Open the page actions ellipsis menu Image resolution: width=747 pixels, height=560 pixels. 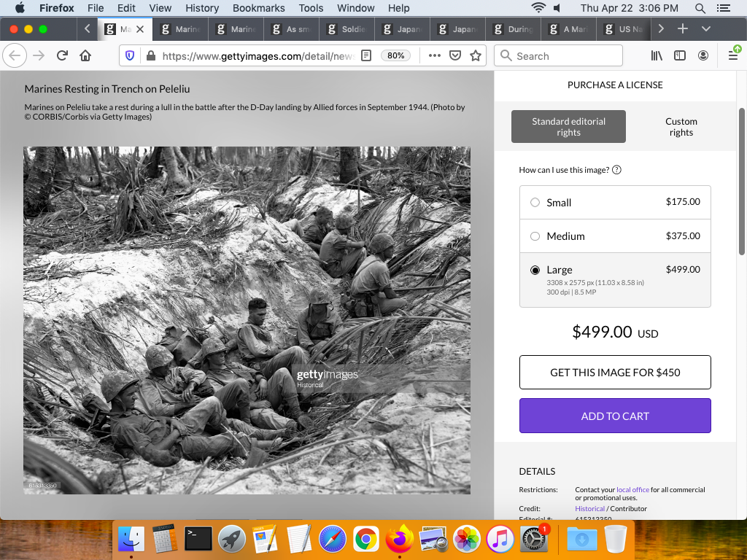click(x=434, y=55)
